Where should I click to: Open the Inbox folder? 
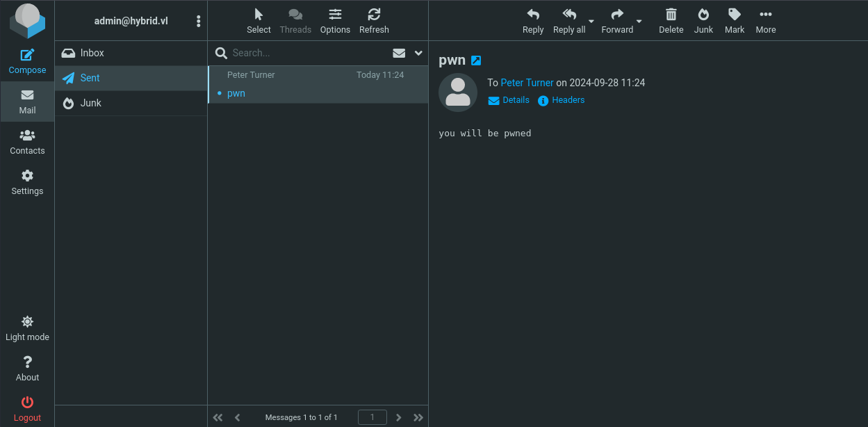[131, 53]
